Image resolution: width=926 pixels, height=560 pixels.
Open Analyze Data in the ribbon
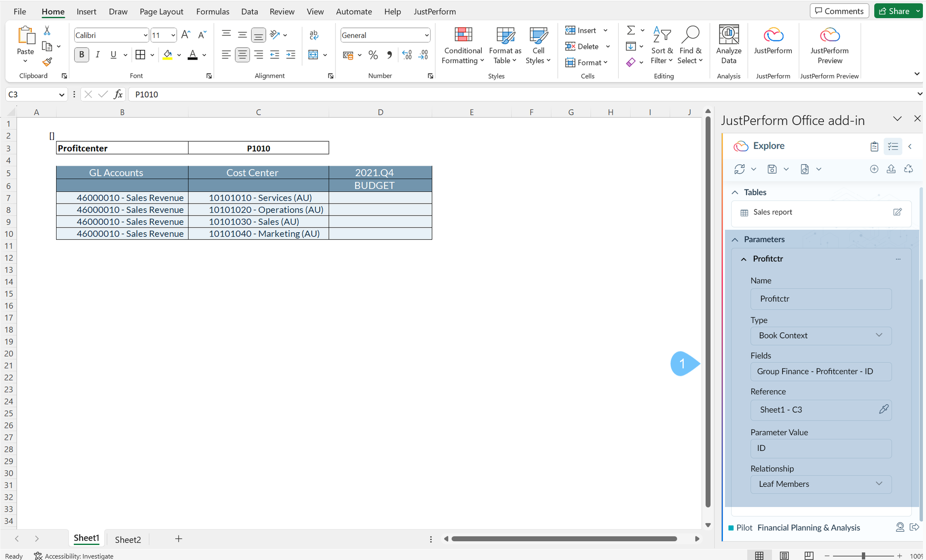729,44
